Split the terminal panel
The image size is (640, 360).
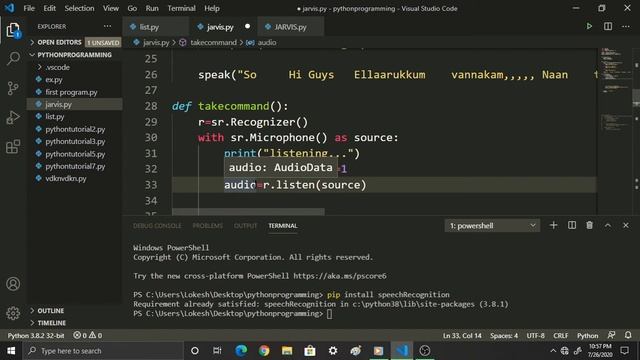[x=572, y=225]
